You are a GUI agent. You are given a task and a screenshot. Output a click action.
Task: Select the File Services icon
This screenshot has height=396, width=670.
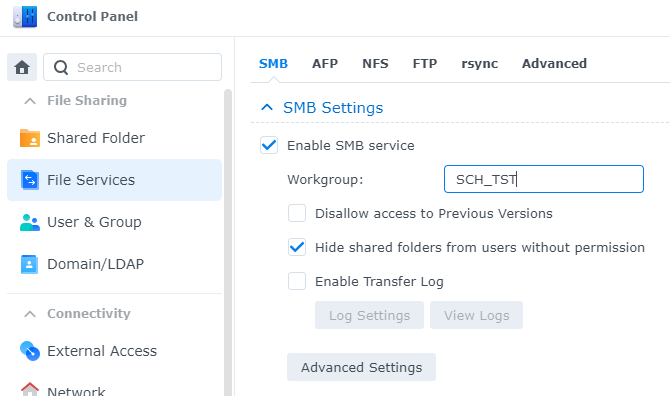(30, 180)
